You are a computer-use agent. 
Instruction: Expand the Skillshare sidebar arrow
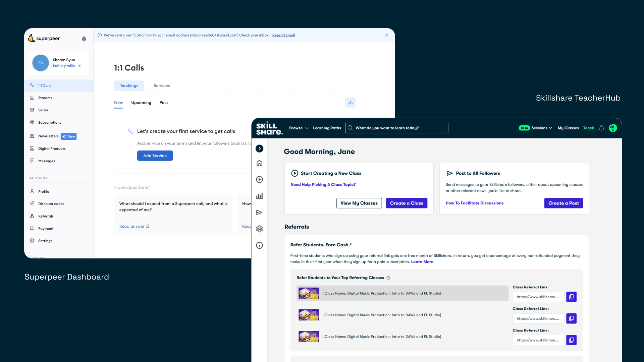point(259,148)
